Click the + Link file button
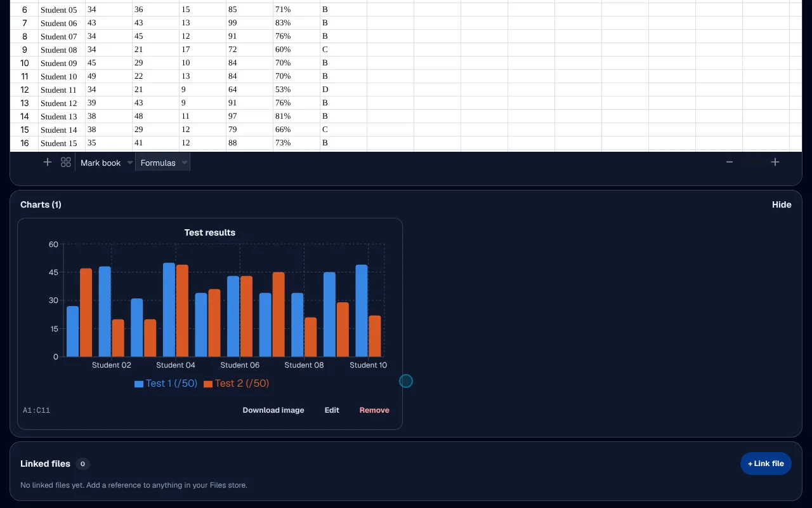 766,464
